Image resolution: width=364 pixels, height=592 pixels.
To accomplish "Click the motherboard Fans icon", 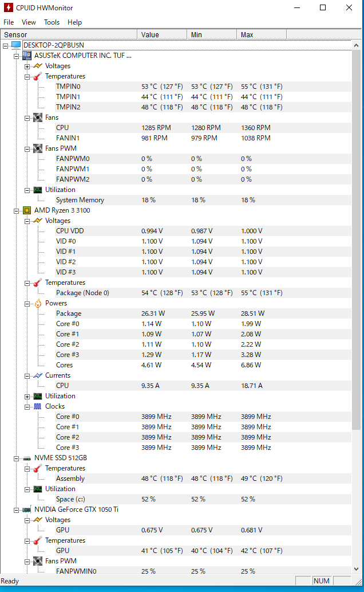I will pyautogui.click(x=37, y=117).
